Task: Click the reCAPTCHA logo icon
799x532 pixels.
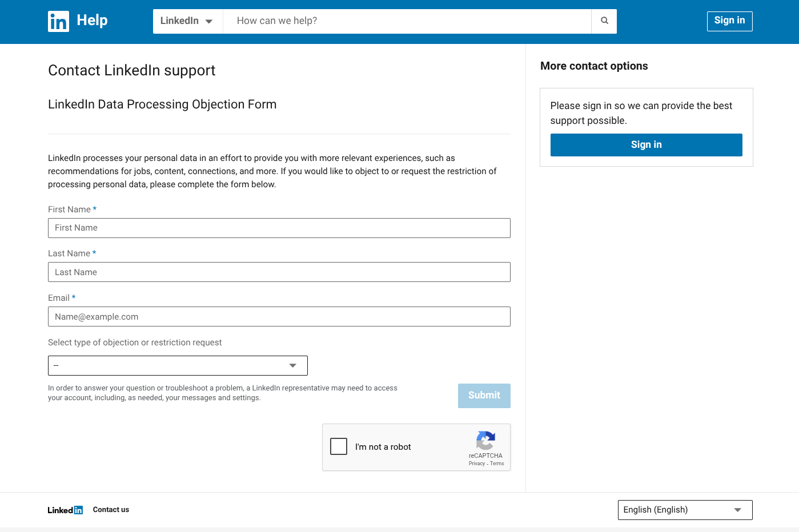Action: pos(485,441)
